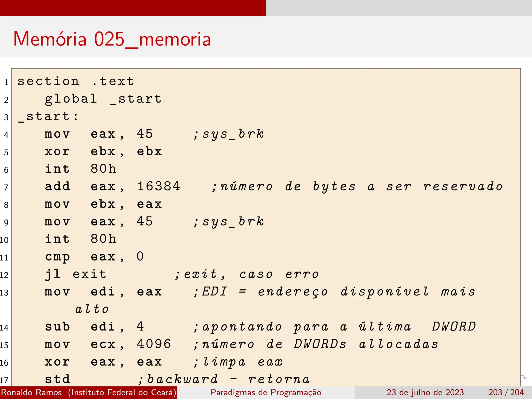Click the comment ";apontando para a última DWORD"
The width and height of the screenshot is (532, 399).
(x=334, y=327)
